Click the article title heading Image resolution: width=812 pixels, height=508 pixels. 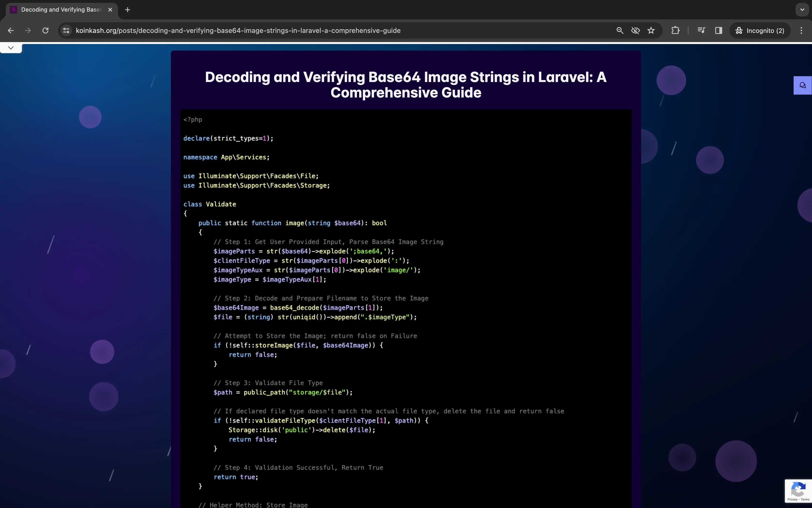[x=406, y=85]
